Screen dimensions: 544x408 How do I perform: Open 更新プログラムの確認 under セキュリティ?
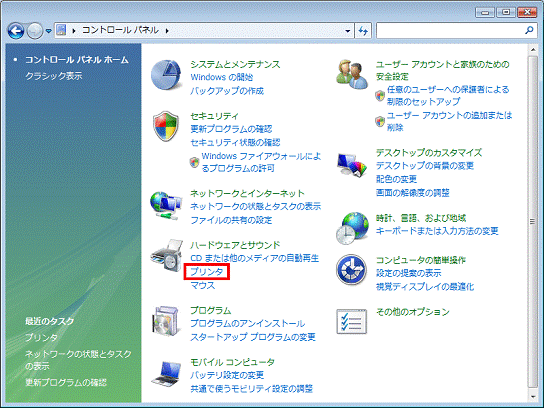231,129
